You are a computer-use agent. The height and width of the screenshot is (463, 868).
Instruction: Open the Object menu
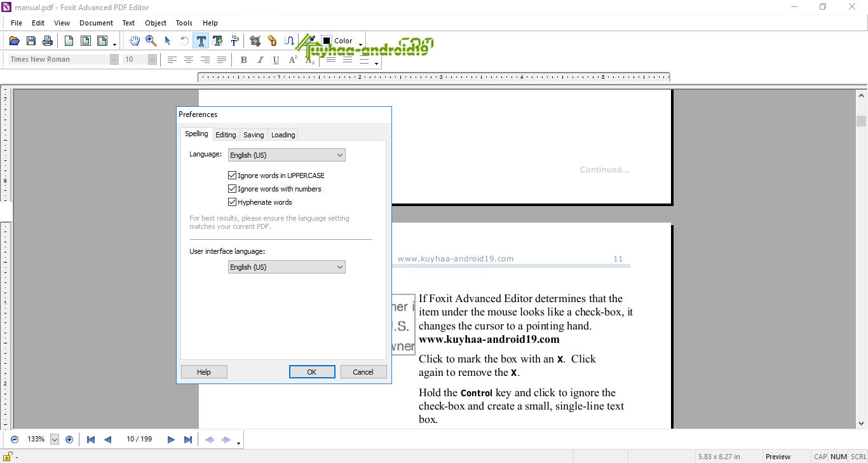[156, 23]
